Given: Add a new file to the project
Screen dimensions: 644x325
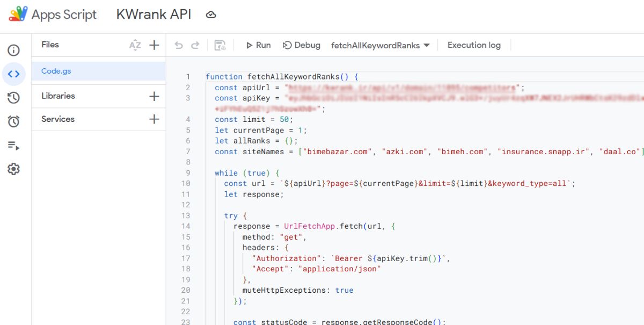Looking at the screenshot, I should click(154, 45).
